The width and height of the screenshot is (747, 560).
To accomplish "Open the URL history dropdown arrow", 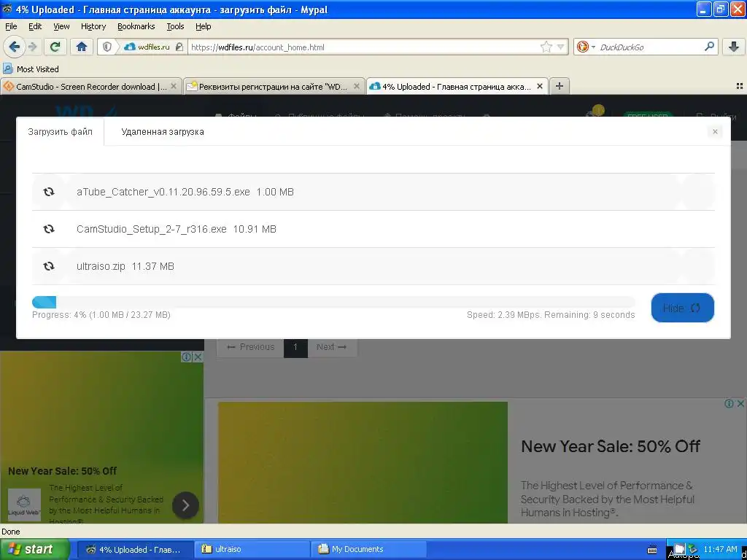I will click(x=561, y=47).
